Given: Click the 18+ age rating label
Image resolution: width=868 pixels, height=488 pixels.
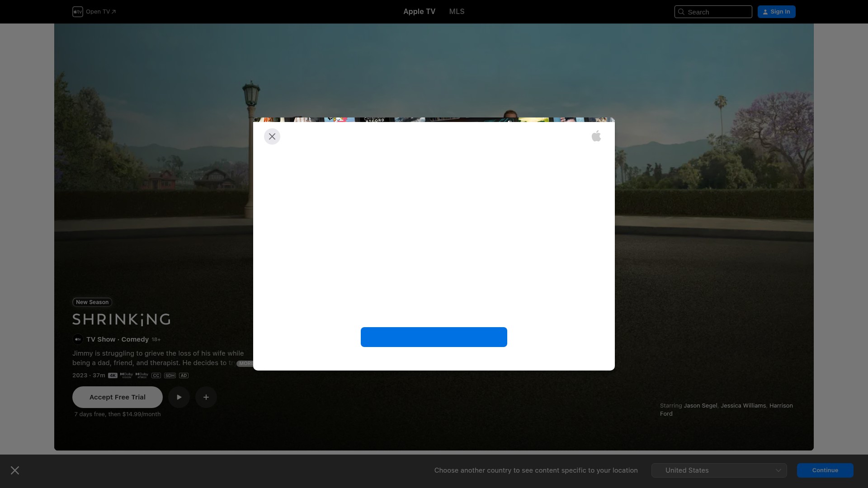Looking at the screenshot, I should click(156, 340).
